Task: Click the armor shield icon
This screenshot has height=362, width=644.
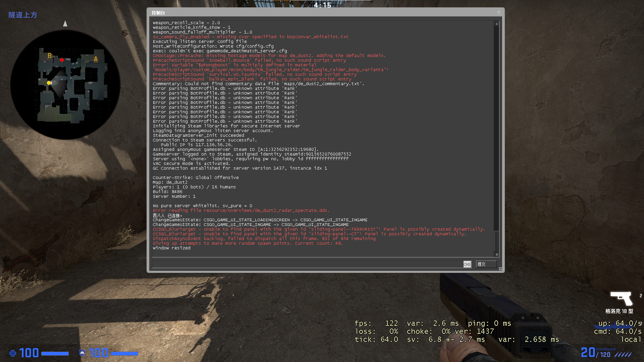Action: click(x=82, y=353)
